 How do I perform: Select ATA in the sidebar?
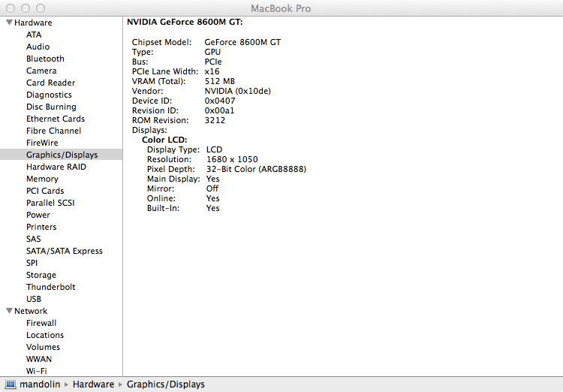coord(34,35)
